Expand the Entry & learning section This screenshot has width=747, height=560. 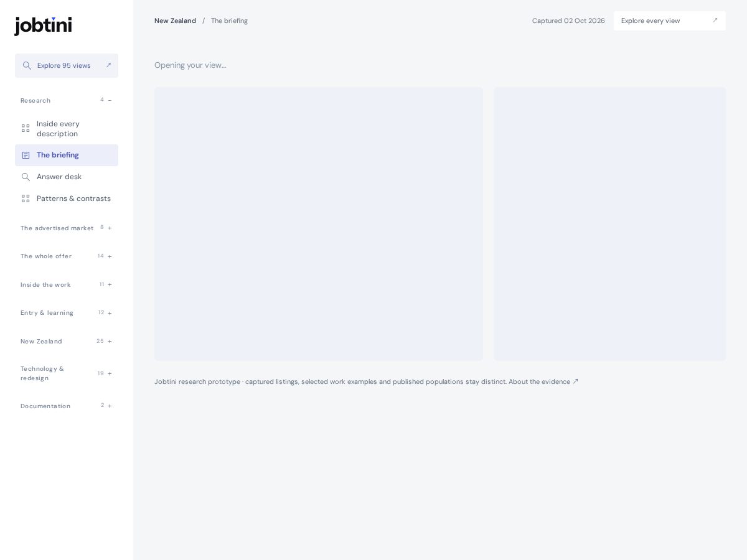[67, 312]
